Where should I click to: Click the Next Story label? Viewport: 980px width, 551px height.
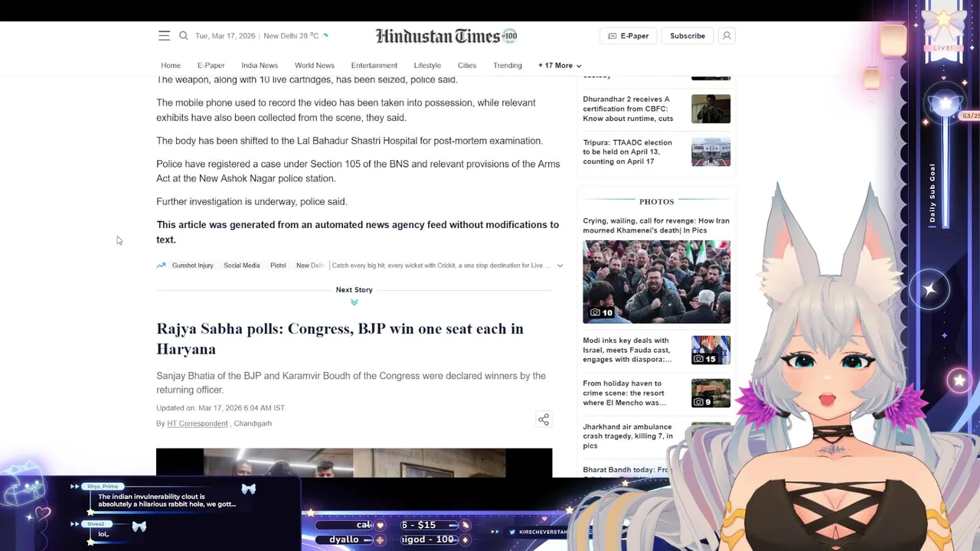354,290
